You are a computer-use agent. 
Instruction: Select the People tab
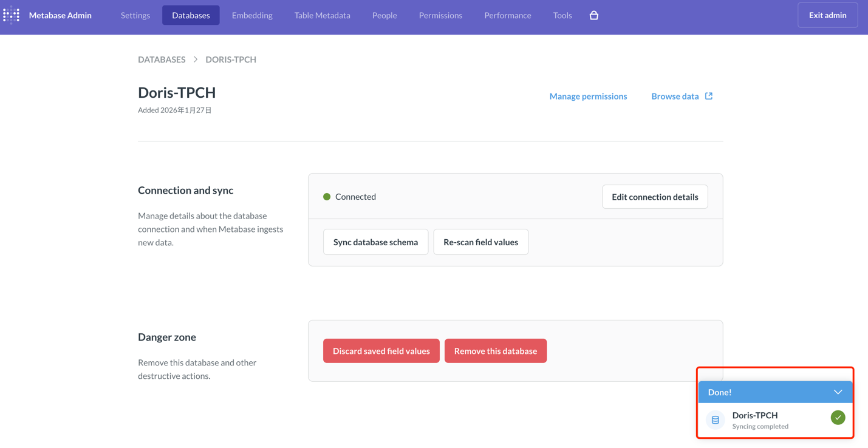(x=384, y=15)
